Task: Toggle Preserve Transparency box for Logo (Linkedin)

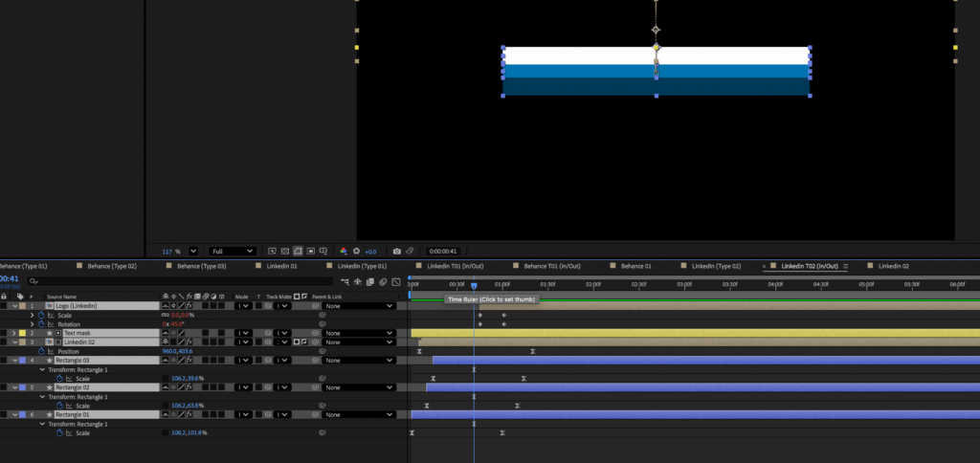Action: (x=258, y=305)
